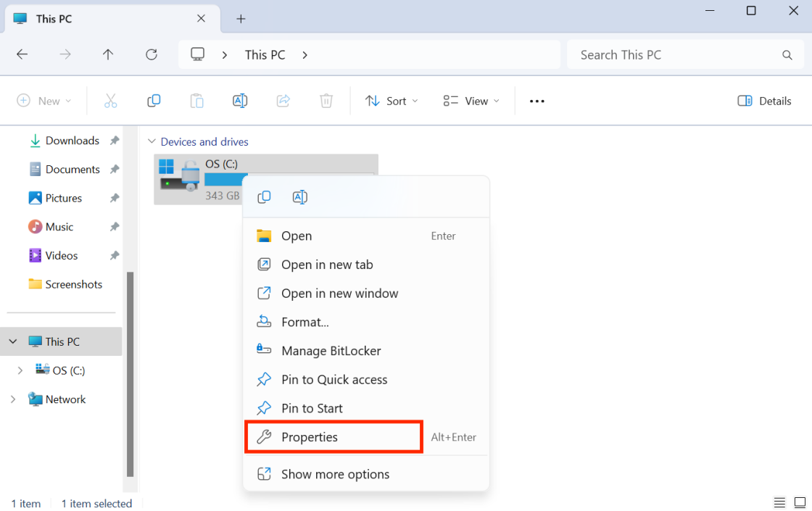Collapse the Devices and drives group

click(x=152, y=142)
